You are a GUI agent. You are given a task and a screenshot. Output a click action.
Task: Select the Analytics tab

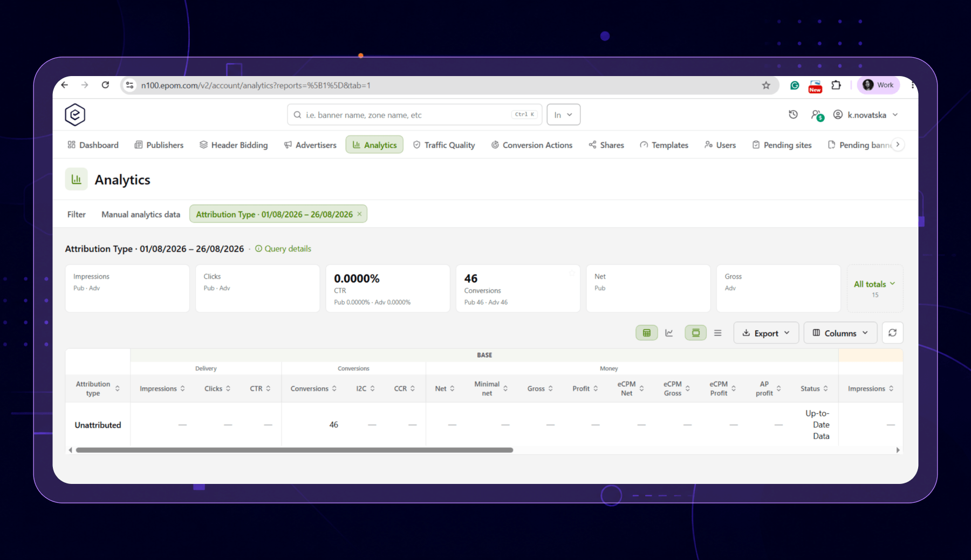[x=374, y=145]
